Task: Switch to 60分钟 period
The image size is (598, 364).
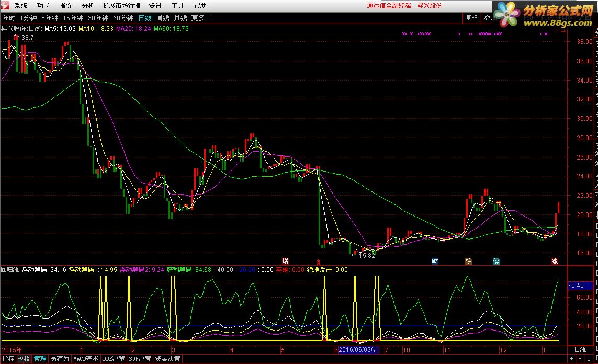Action: coord(123,18)
